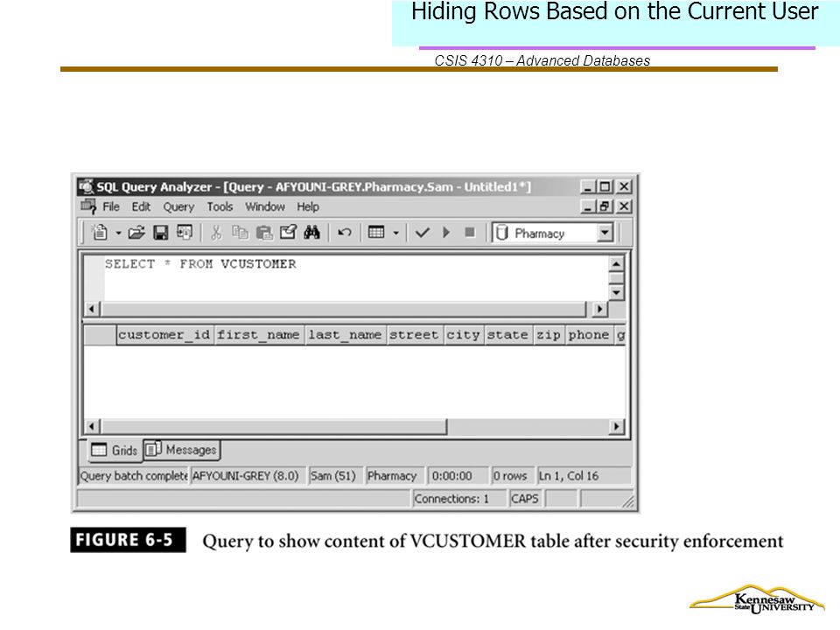The width and height of the screenshot is (840, 630).
Task: Click 'Pharmacy' status bar entry
Action: pyautogui.click(x=392, y=476)
